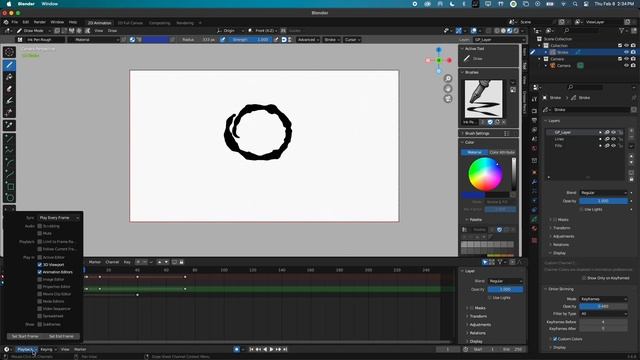Screen dimensions: 640x360
Task: Select the Cutter tool in toolbar
Action: click(9, 112)
